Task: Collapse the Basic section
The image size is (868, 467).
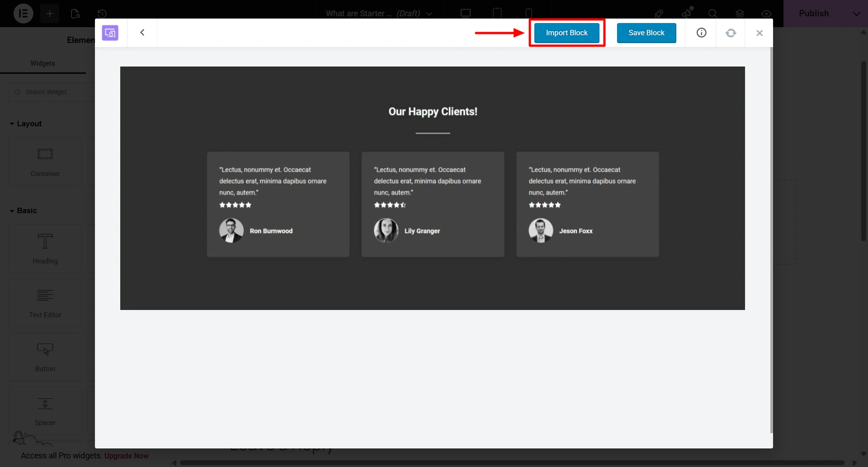Action: coord(24,210)
